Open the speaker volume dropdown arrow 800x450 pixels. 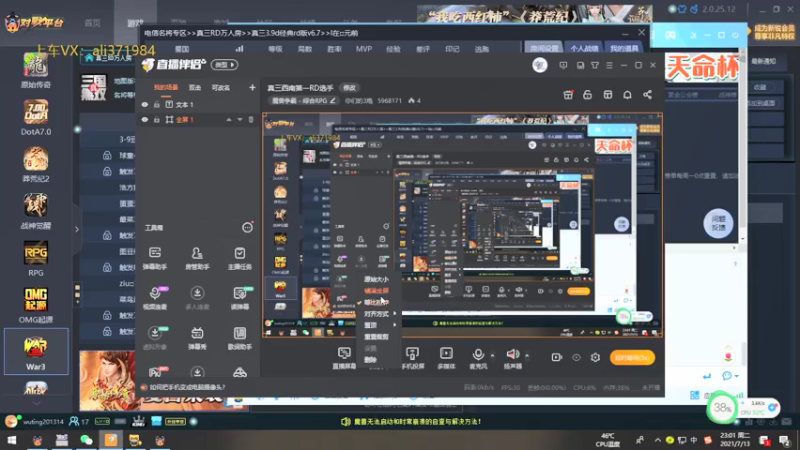(527, 355)
